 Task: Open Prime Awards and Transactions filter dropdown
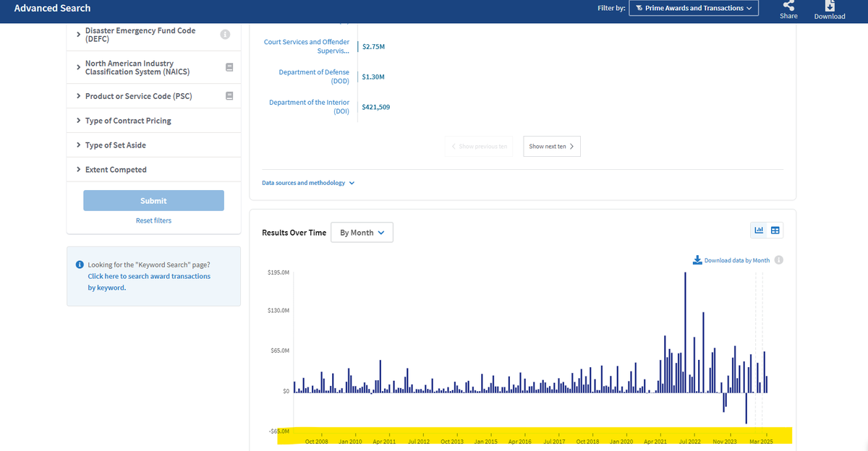coord(694,8)
